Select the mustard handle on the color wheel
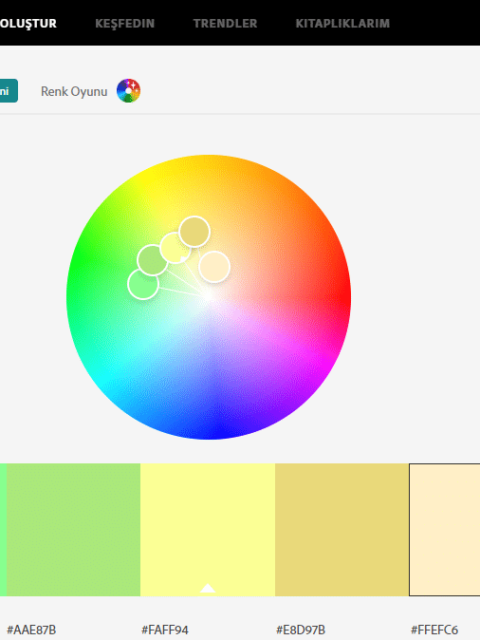Image resolution: width=480 pixels, height=640 pixels. pos(194,232)
